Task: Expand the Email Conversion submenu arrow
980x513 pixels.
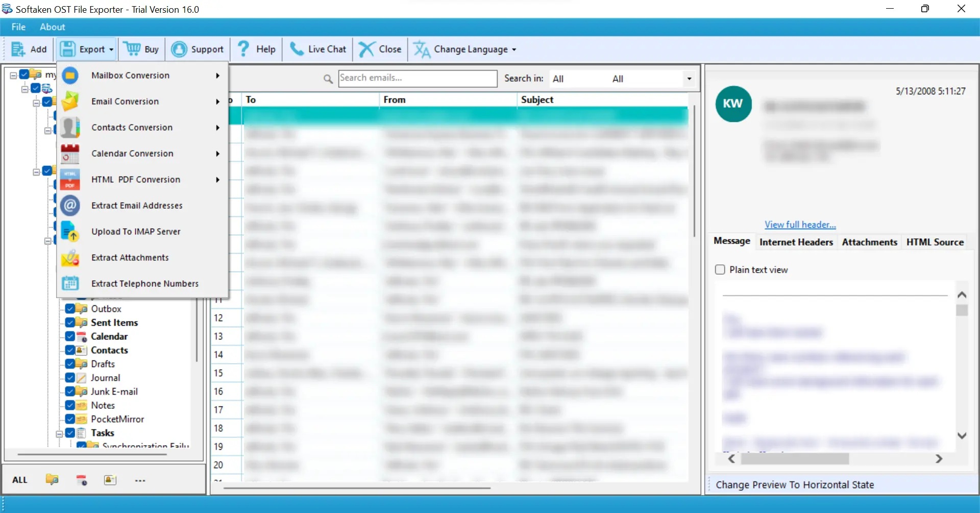Action: click(x=218, y=102)
